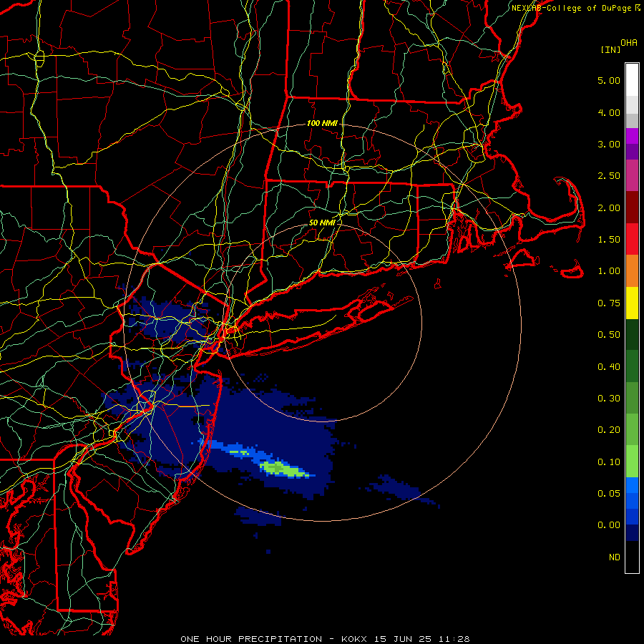The image size is (644, 644).
Task: Click the 100 NMI range ring label
Action: click(x=322, y=123)
